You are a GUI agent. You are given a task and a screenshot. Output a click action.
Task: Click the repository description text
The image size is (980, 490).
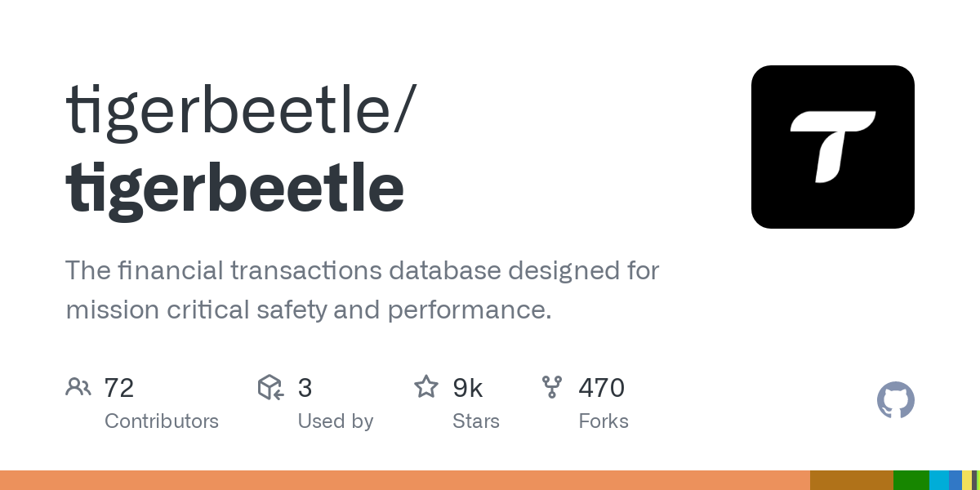362,290
